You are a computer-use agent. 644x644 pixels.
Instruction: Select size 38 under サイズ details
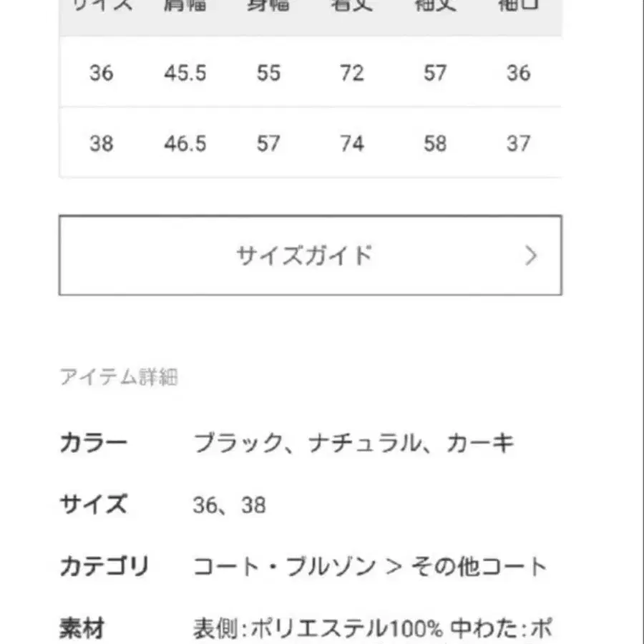[x=254, y=505]
